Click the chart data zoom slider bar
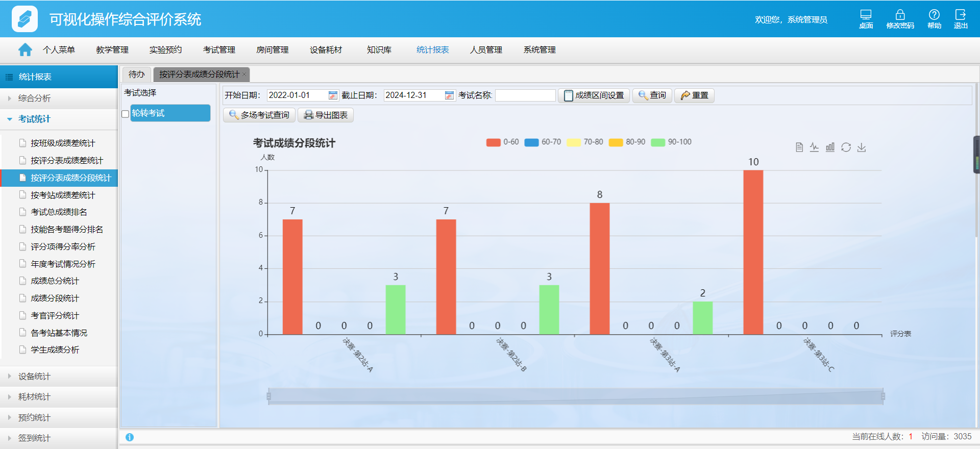Image resolution: width=980 pixels, height=449 pixels. pos(576,396)
